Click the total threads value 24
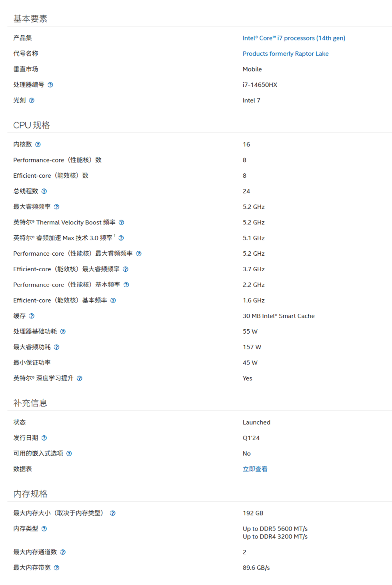 [246, 191]
